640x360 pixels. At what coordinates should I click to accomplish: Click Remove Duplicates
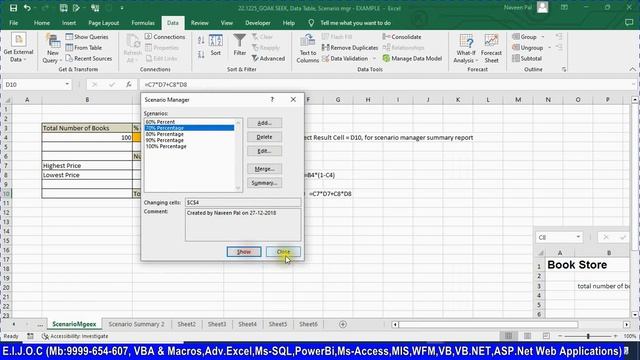pos(350,48)
